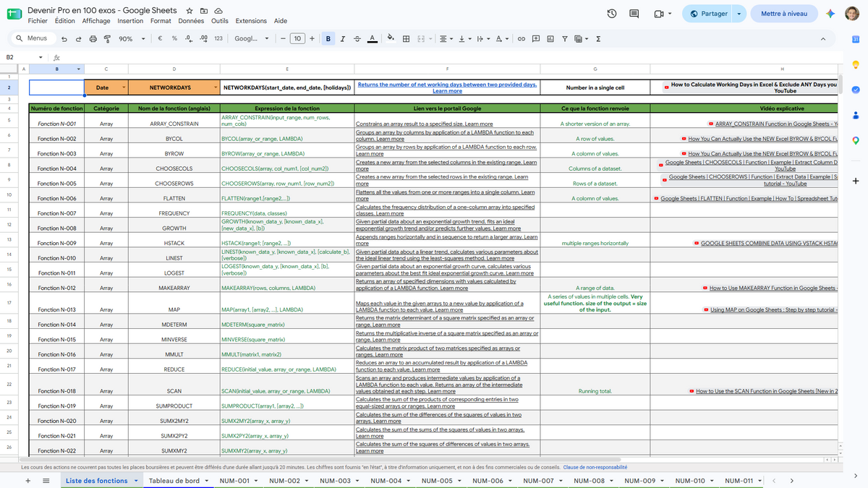868x488 pixels.
Task: Click the Mettre à niveau button
Action: click(x=784, y=14)
